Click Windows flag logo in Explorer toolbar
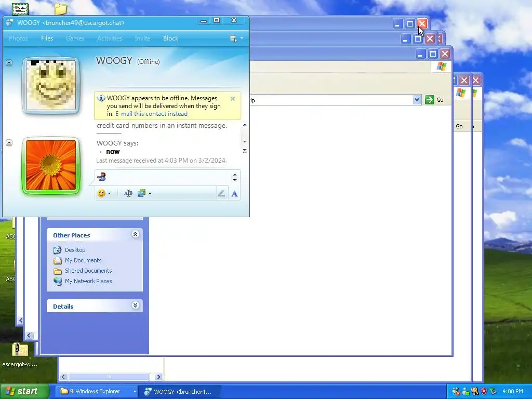Viewport: 532px width, 399px height. point(442,66)
